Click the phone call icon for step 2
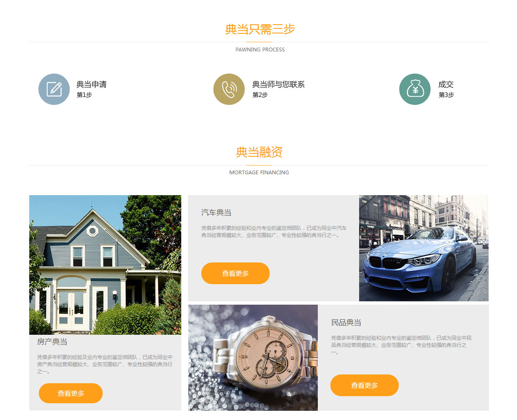Viewport: 517px width, 420px height. click(229, 89)
